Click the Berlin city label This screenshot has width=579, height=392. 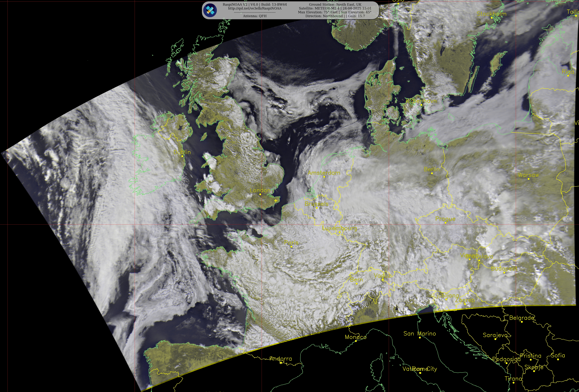click(432, 169)
